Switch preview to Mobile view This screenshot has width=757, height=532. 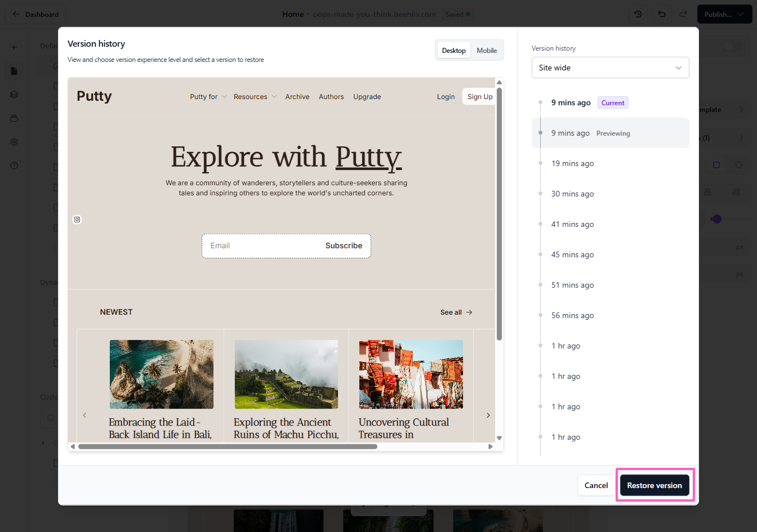(486, 51)
